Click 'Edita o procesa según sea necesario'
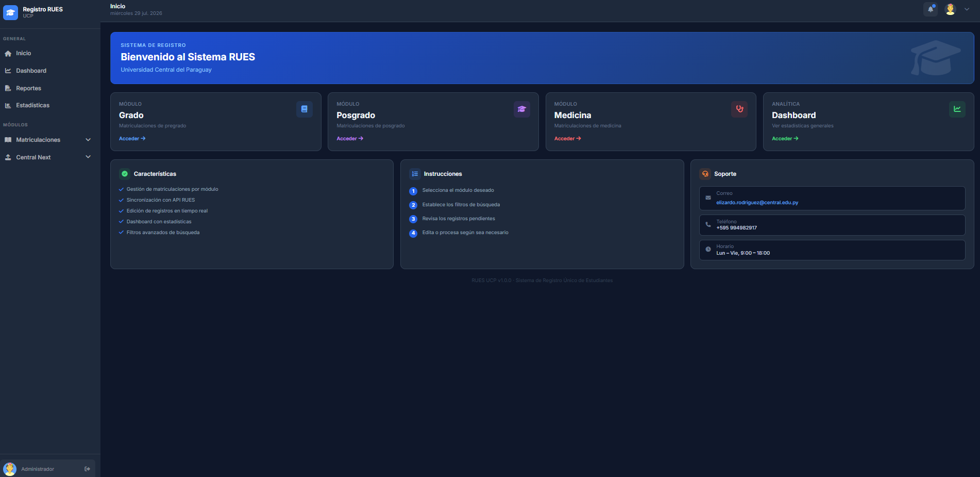Screen dimensions: 980x477 465,233
